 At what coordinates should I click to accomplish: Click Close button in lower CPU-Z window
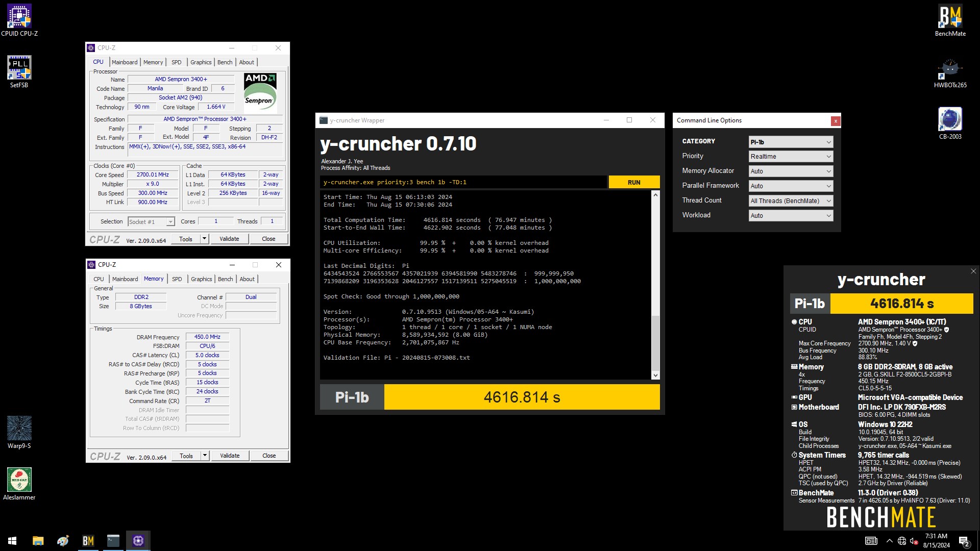269,456
